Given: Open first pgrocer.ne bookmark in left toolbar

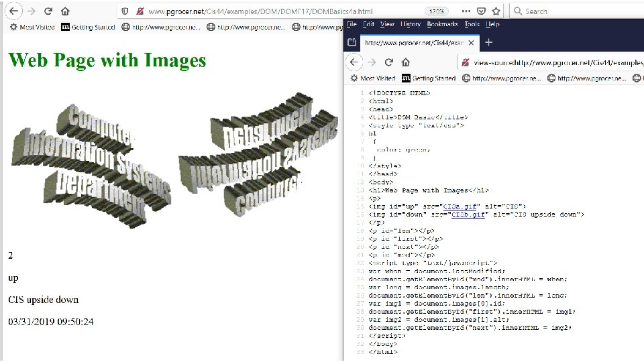Looking at the screenshot, I should [161, 27].
